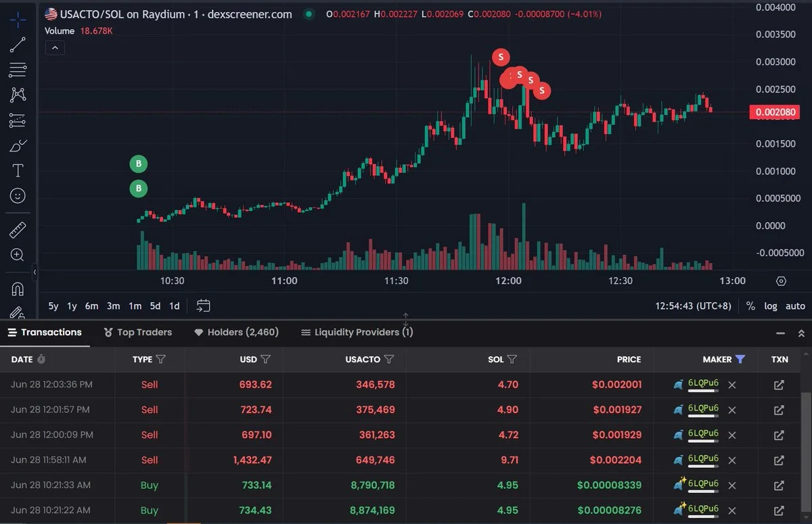Viewport: 812px width, 524px height.
Task: Open the go-to-date calendar icon
Action: point(203,306)
